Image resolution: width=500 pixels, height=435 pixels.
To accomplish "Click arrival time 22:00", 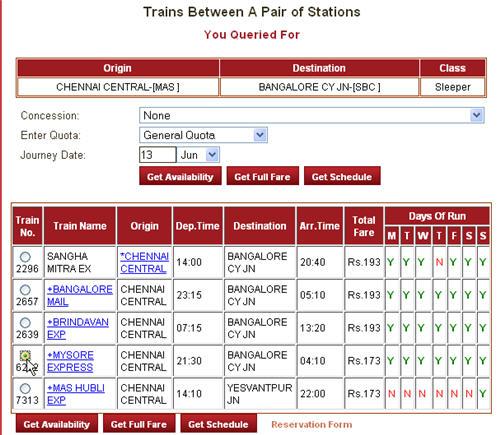I will pyautogui.click(x=313, y=394).
